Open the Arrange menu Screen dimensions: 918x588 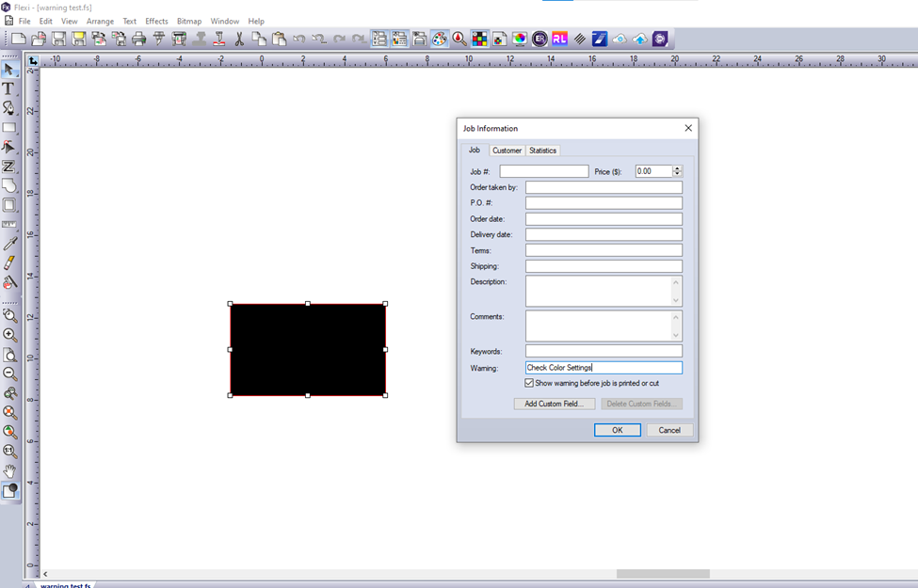pyautogui.click(x=100, y=21)
